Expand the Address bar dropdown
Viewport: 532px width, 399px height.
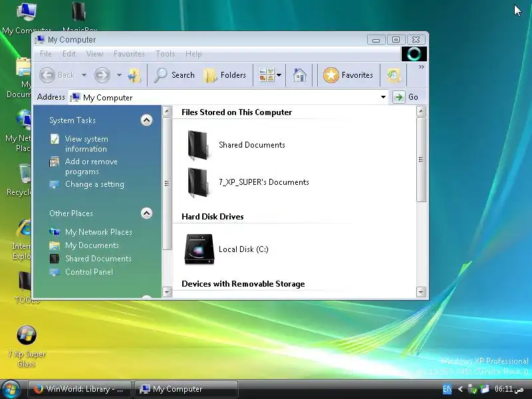click(x=384, y=97)
